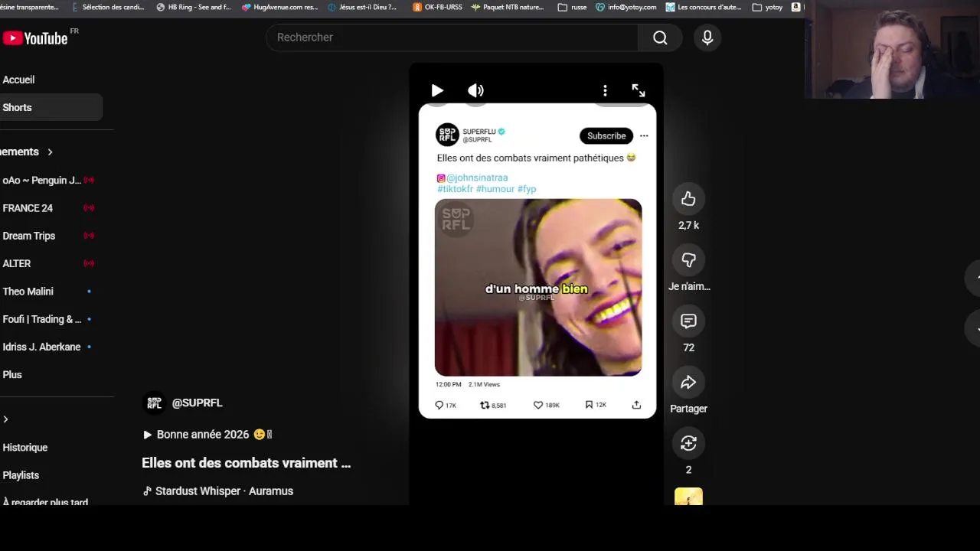This screenshot has height=551, width=980.
Task: Open the Les concours d'aute... bookmark
Action: (704, 7)
